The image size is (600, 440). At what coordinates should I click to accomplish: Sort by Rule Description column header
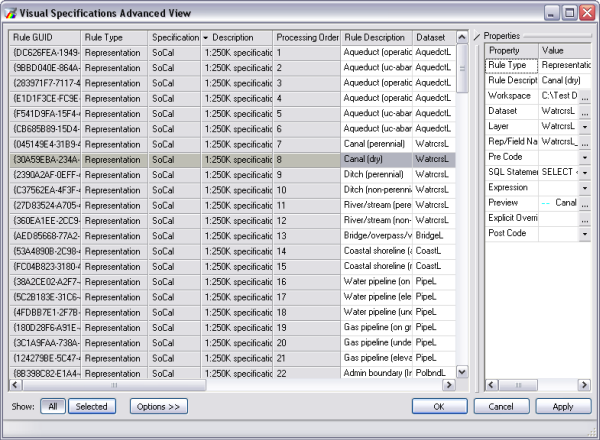pyautogui.click(x=377, y=37)
